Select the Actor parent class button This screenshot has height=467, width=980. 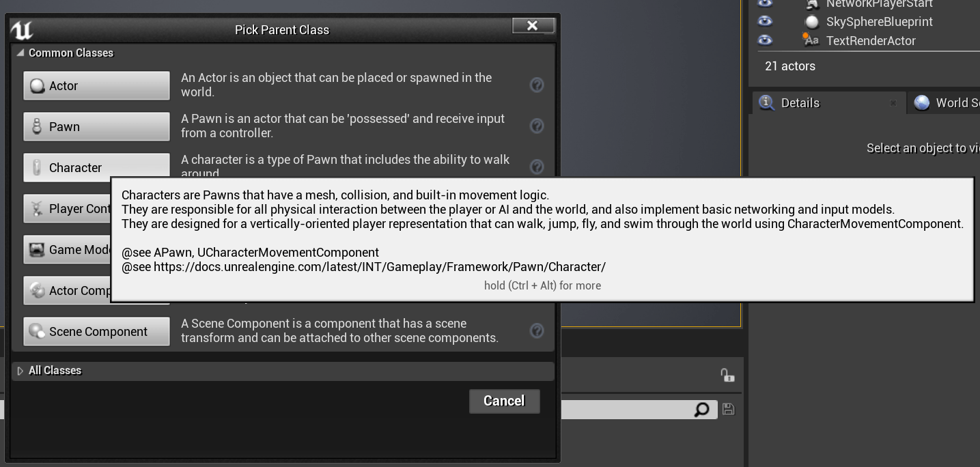click(x=96, y=86)
